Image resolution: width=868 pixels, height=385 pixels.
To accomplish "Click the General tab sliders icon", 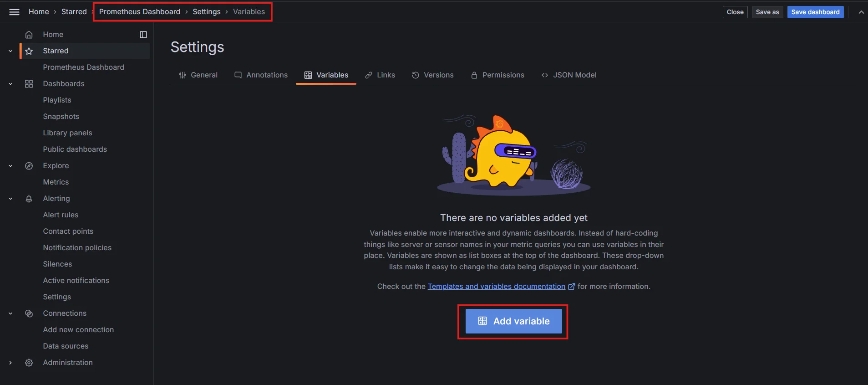I will click(183, 75).
